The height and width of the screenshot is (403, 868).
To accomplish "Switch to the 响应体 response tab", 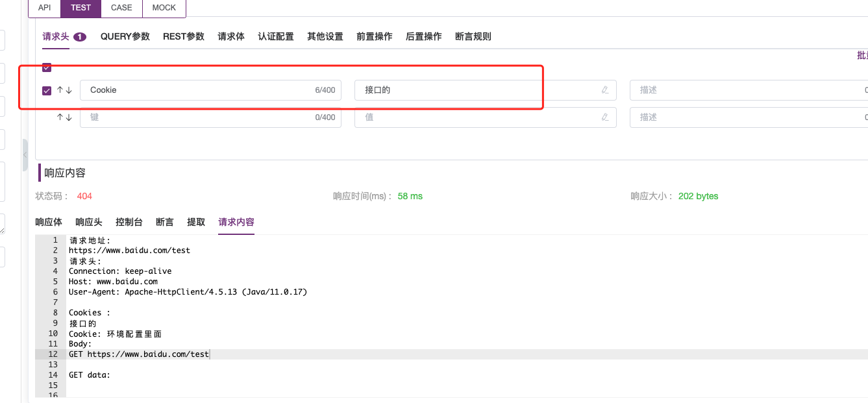I will [x=49, y=222].
